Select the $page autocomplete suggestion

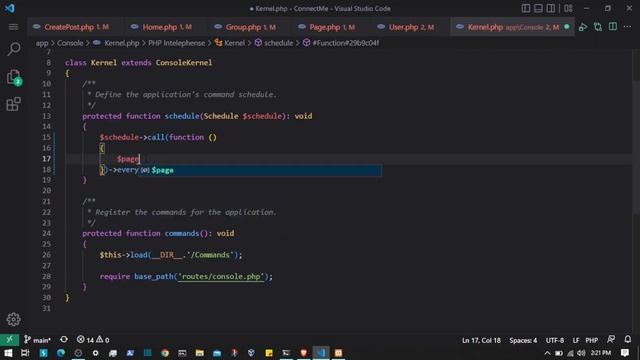pyautogui.click(x=260, y=170)
